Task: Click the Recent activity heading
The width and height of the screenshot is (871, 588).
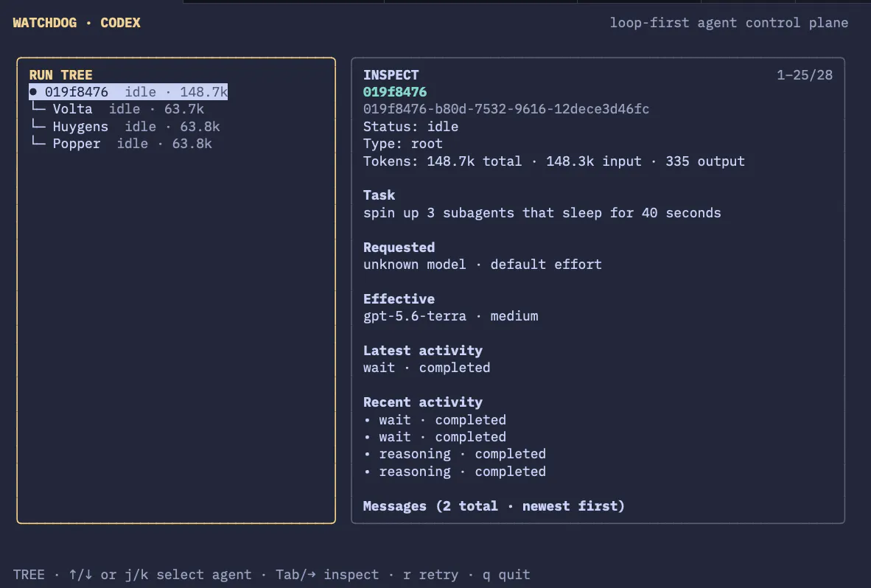Action: (423, 402)
